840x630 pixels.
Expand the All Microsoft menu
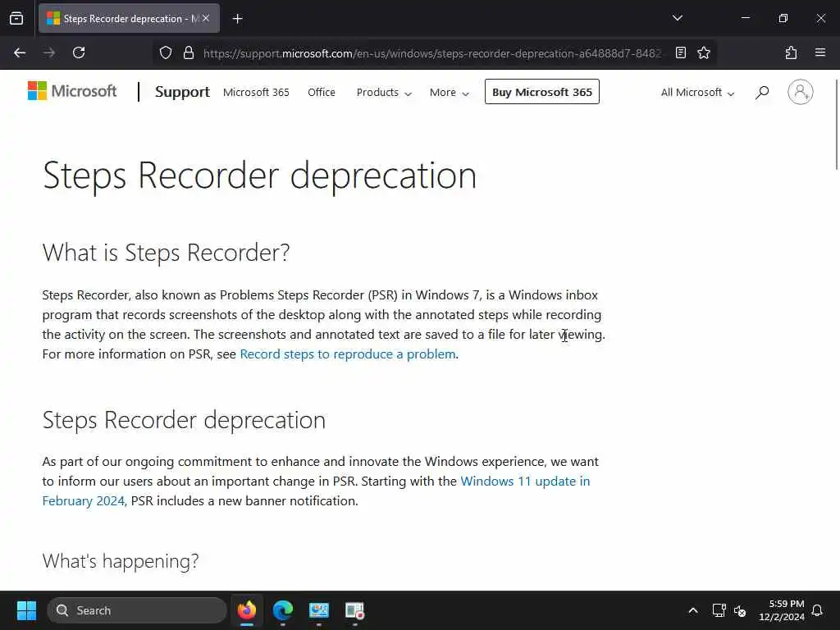click(697, 92)
